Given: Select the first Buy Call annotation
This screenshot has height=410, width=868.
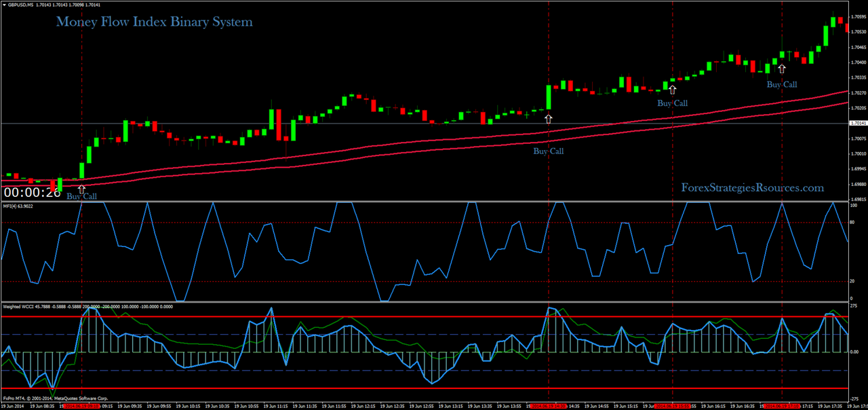Looking at the screenshot, I should [x=81, y=196].
